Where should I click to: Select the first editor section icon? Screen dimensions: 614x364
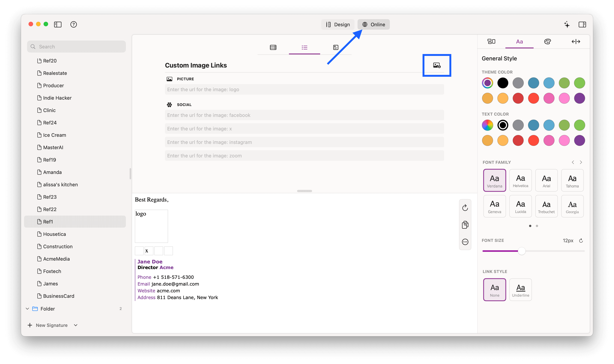point(273,47)
